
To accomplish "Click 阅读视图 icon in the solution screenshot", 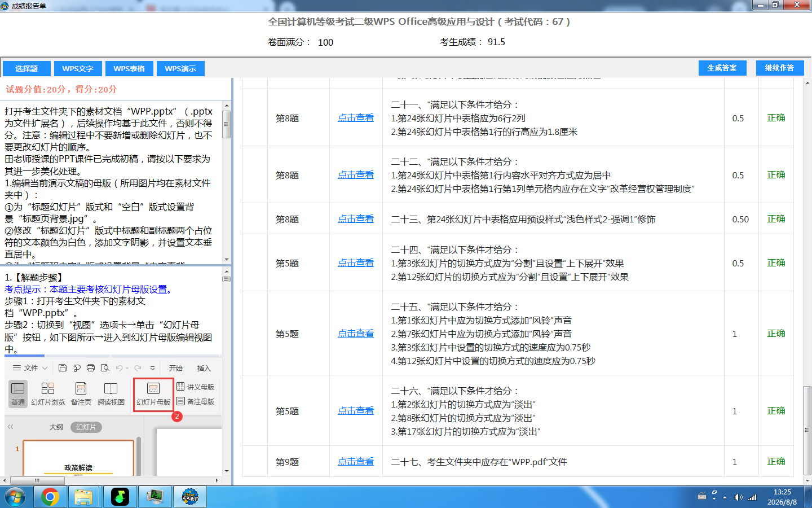I will tap(111, 394).
